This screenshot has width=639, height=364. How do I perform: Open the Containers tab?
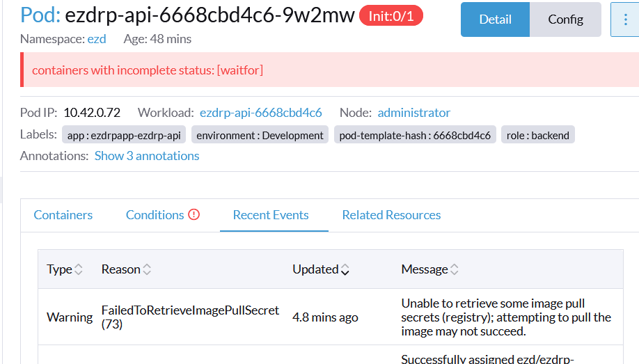point(63,215)
